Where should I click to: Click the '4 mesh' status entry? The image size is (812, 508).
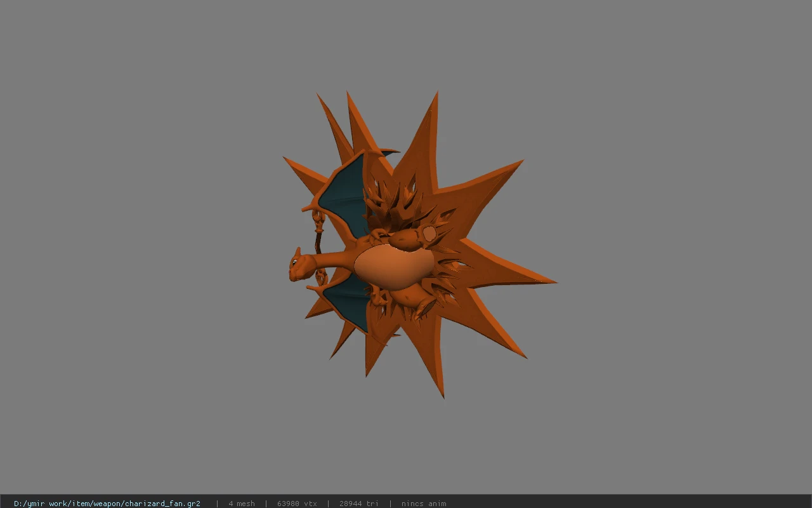[242, 504]
